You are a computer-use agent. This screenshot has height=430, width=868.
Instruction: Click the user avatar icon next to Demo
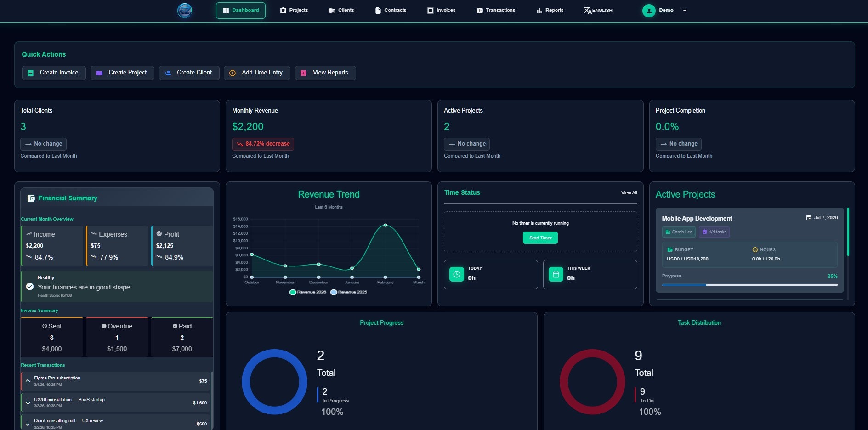tap(649, 10)
